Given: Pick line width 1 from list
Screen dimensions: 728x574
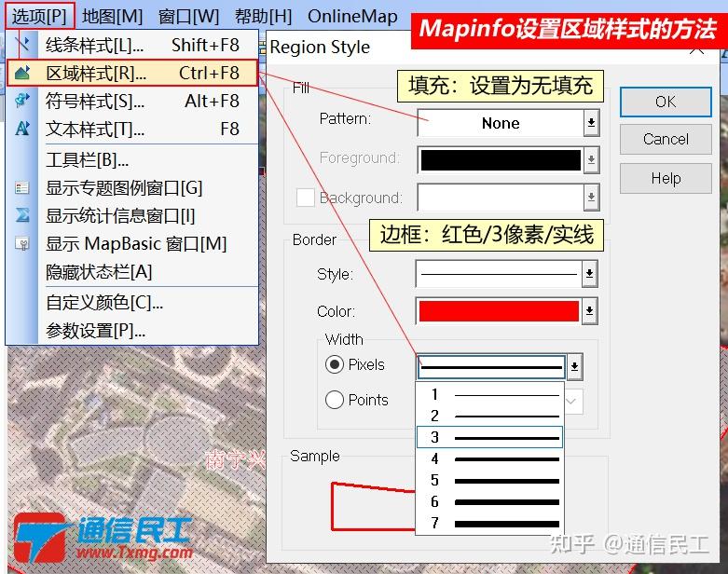Looking at the screenshot, I should click(489, 394).
